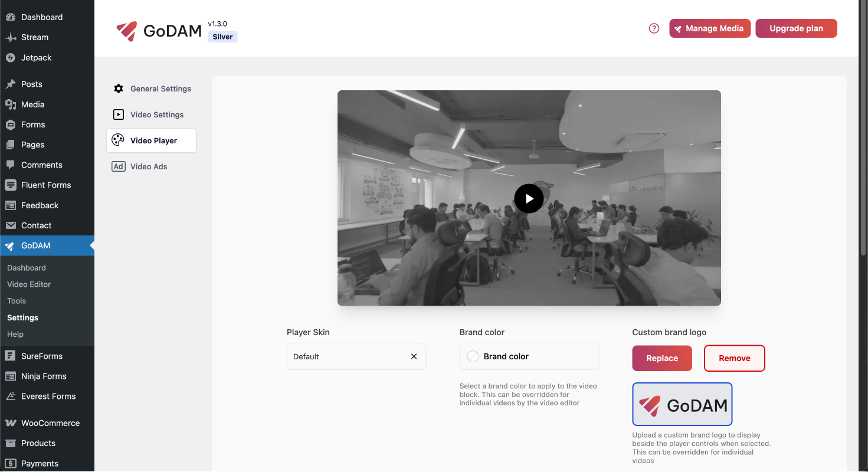
Task: Open Video Editor submenu item
Action: click(x=29, y=284)
